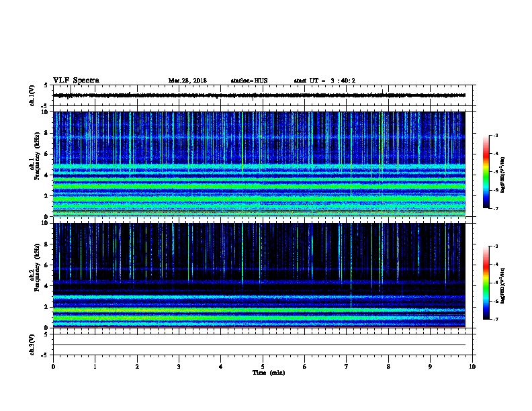Click inside the ch.1 spectrogram panel
This screenshot has width=532, height=411.
259,164
